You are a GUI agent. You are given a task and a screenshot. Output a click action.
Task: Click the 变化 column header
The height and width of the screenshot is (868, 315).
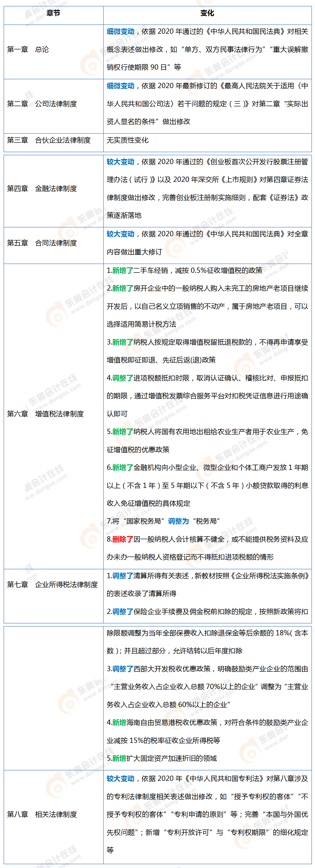point(207,13)
